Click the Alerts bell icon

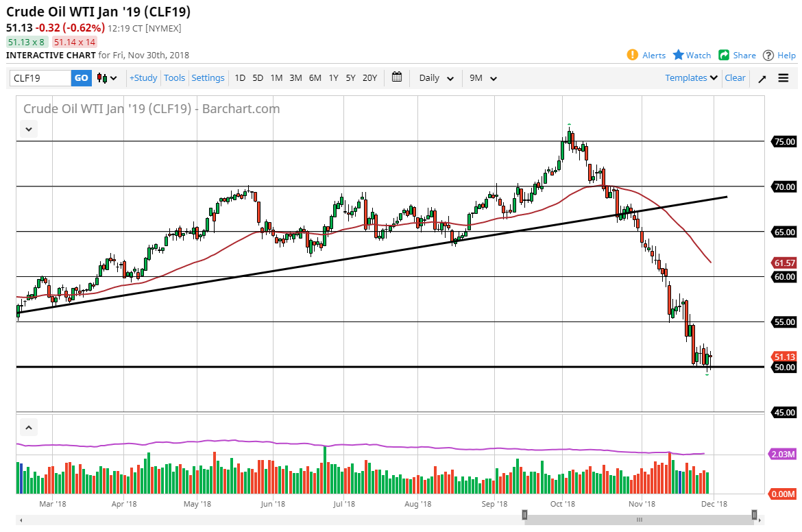click(x=632, y=55)
